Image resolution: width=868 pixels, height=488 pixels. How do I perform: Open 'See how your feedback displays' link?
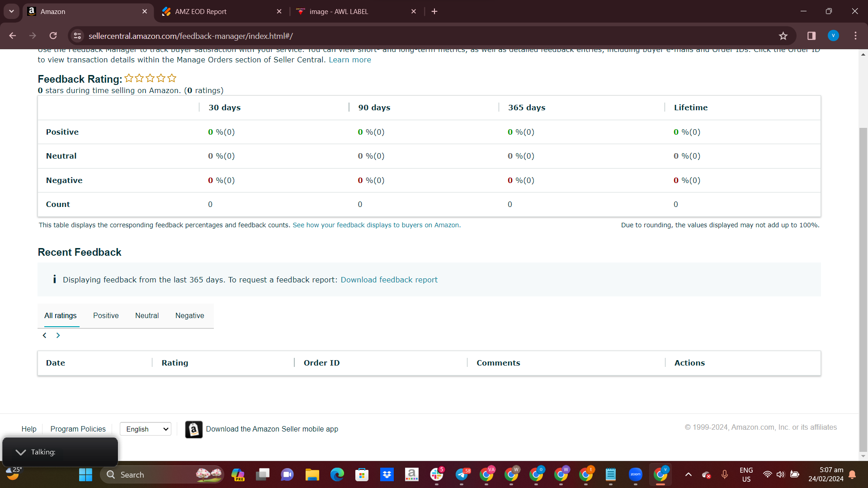[377, 225]
